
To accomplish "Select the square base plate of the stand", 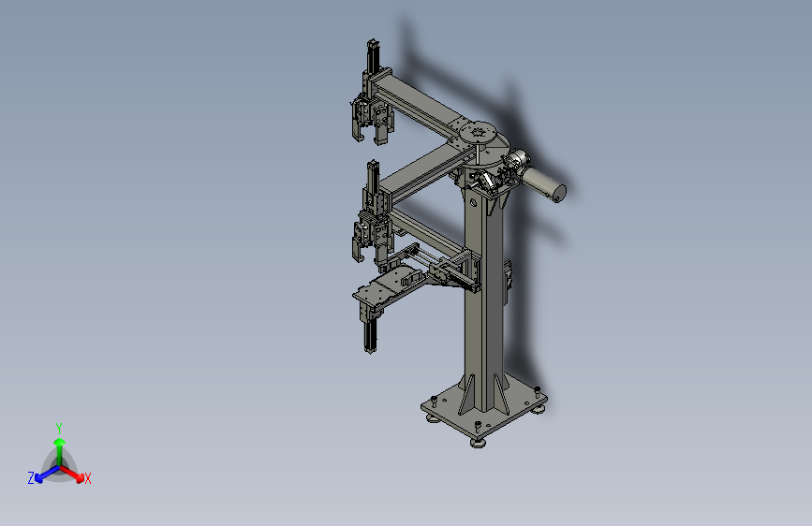I will click(483, 405).
